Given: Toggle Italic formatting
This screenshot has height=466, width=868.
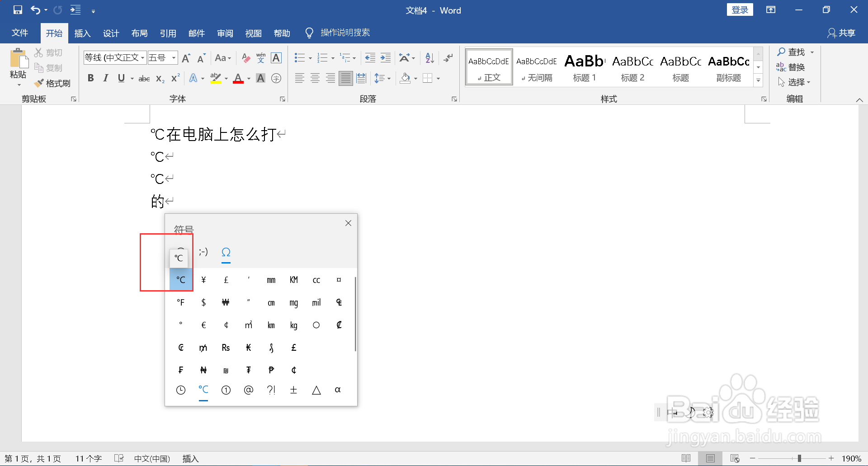Looking at the screenshot, I should [106, 79].
